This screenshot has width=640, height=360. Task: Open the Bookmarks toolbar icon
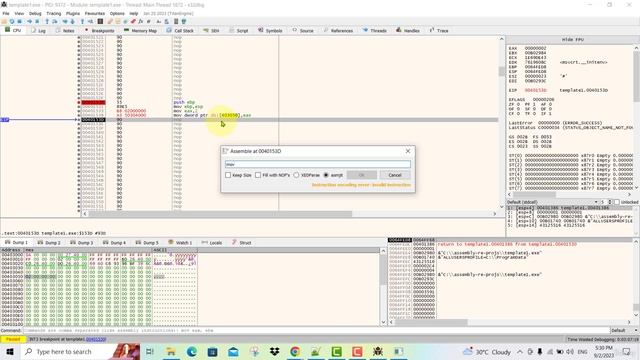pos(133,21)
